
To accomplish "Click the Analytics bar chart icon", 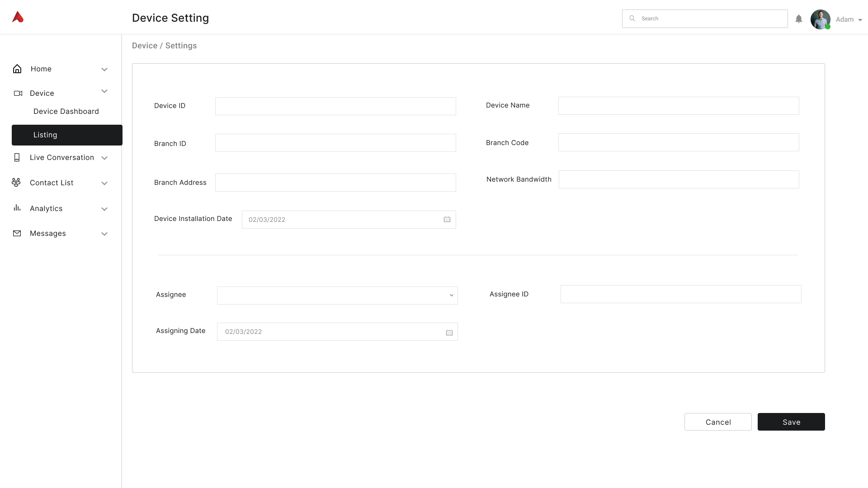I will [17, 208].
